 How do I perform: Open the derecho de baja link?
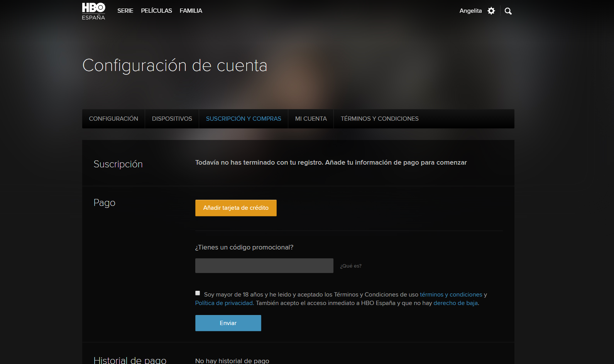pyautogui.click(x=455, y=303)
